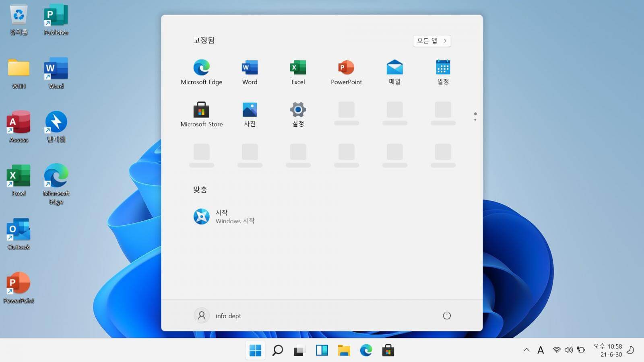
Task: Launch Microsoft Store from pinned apps
Action: (x=201, y=115)
